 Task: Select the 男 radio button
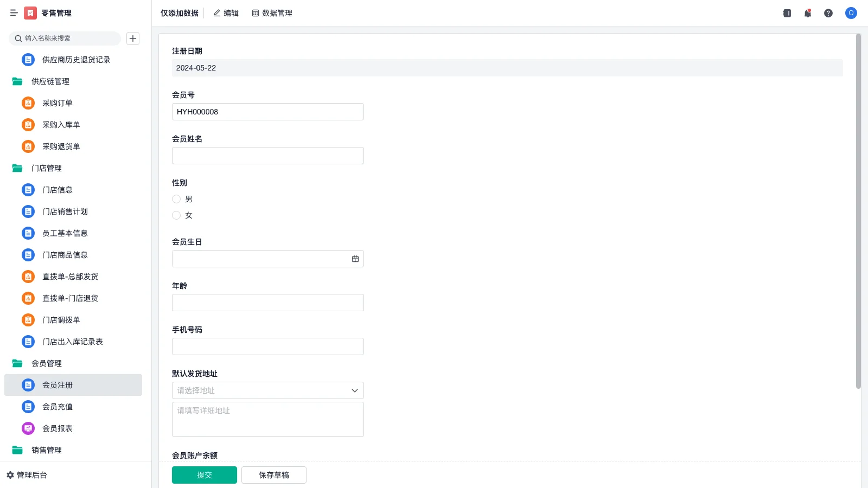coord(176,199)
